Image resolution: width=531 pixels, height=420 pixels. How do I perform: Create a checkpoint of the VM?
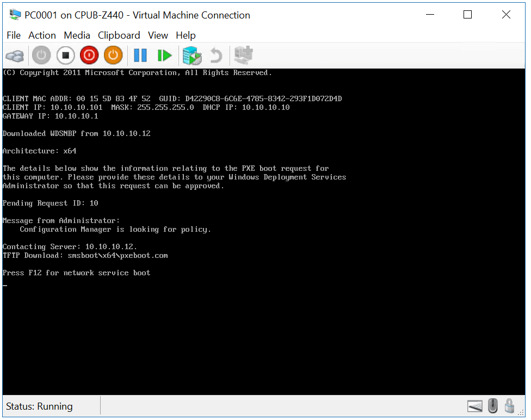192,55
